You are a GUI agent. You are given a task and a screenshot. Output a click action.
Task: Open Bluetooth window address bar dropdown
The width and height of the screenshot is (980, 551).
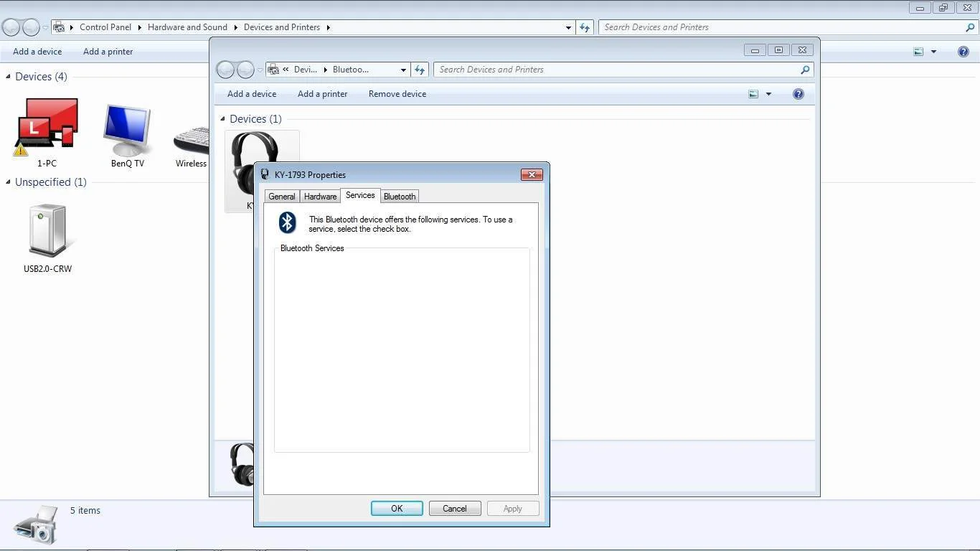403,70
